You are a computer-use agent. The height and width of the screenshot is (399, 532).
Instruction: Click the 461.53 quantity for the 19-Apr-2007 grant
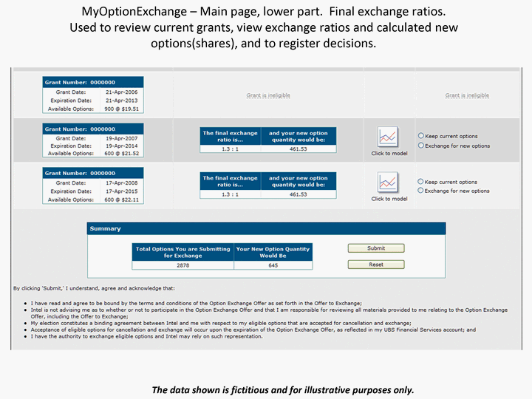pyautogui.click(x=298, y=149)
